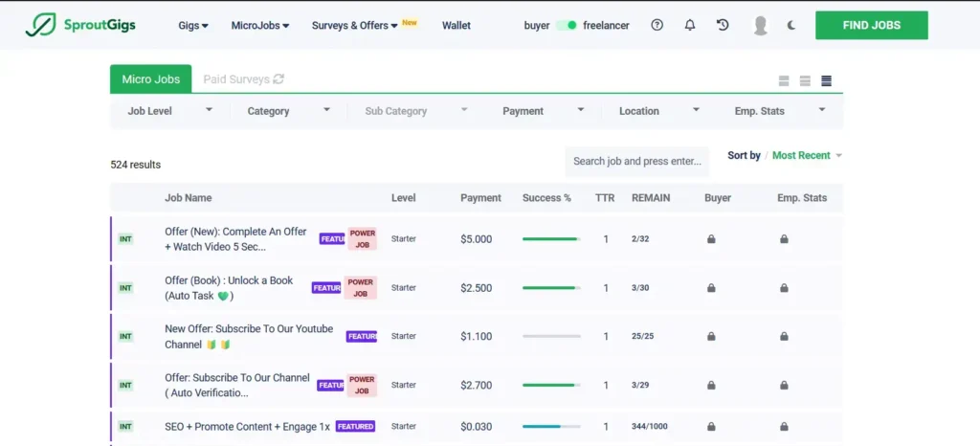
Task: Click Emp. Stats lock for Unlock a Book job
Action: [784, 288]
